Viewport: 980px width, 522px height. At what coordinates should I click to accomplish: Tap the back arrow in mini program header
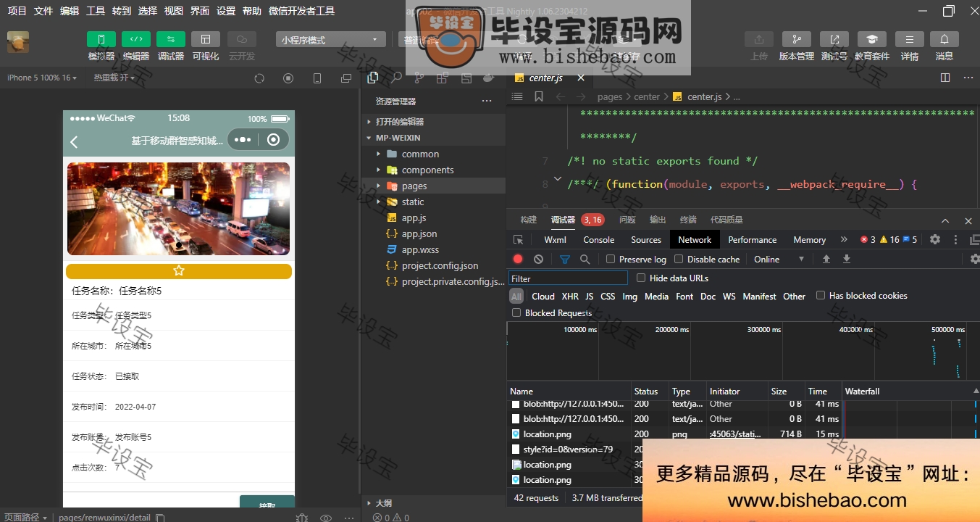pos(74,142)
